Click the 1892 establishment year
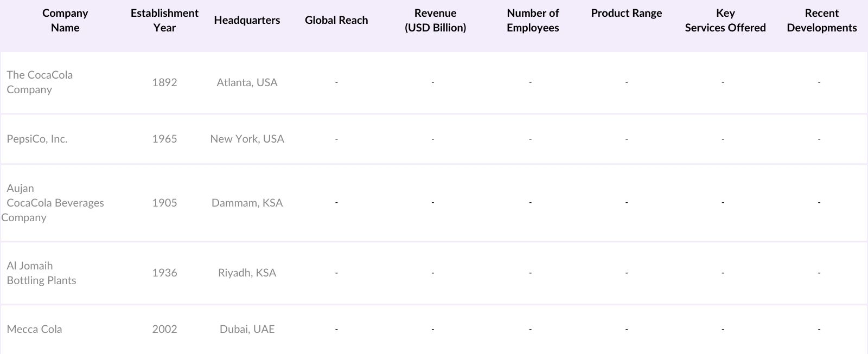868x354 pixels. [164, 82]
